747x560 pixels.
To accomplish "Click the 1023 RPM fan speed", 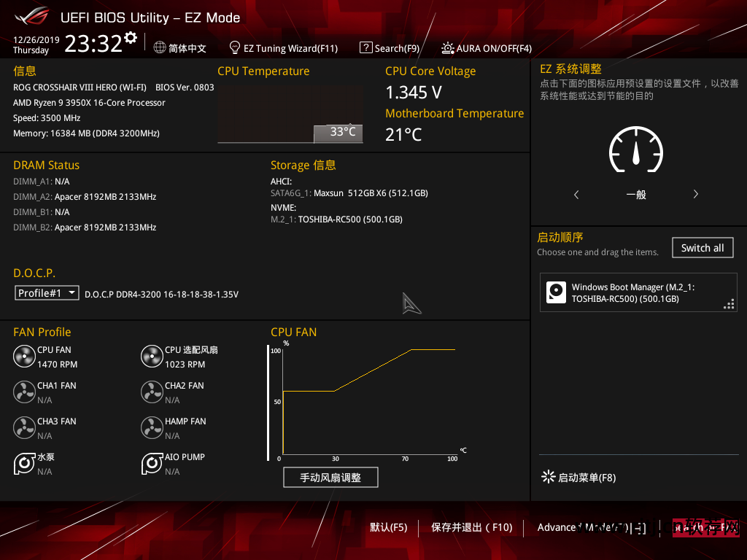I will (185, 365).
